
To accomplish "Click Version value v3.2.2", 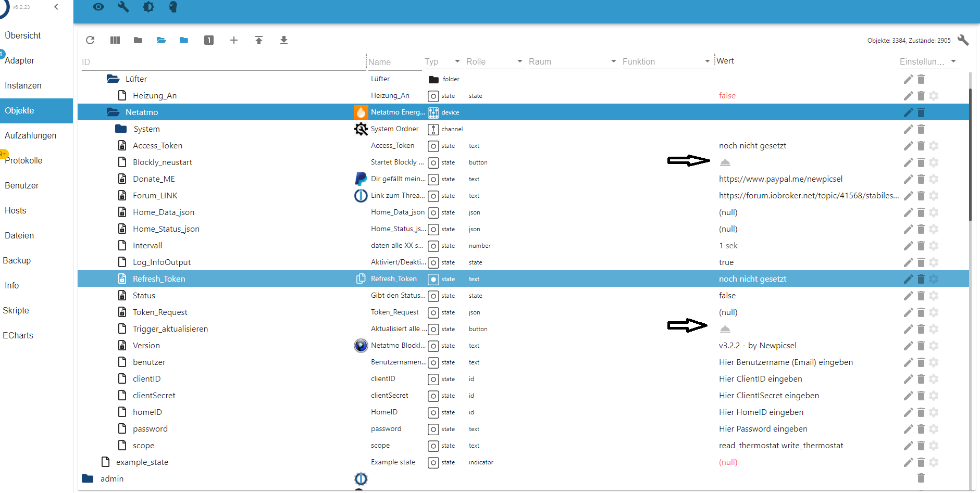I will pos(758,346).
